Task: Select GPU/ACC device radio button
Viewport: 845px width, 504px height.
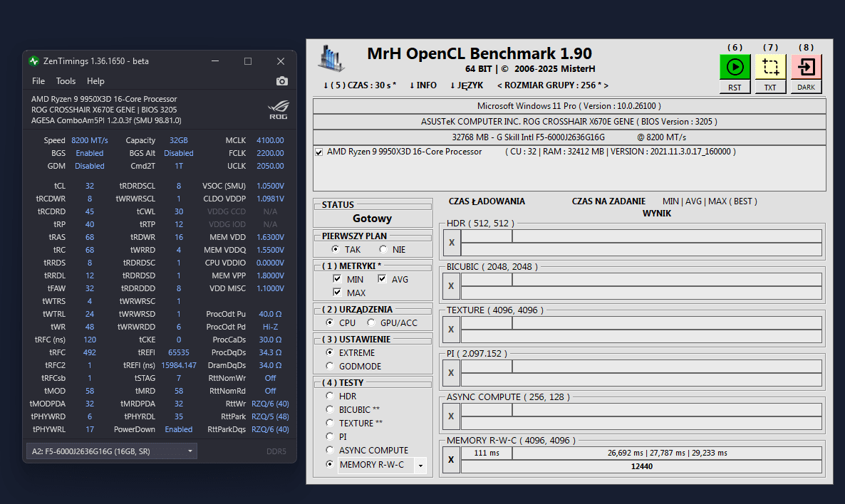Action: pos(370,322)
